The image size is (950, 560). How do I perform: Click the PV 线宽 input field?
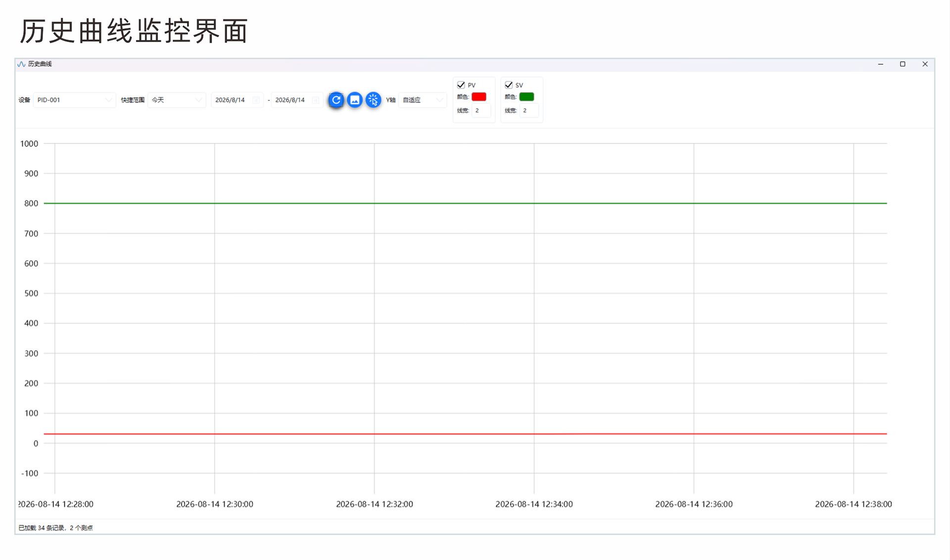click(481, 111)
